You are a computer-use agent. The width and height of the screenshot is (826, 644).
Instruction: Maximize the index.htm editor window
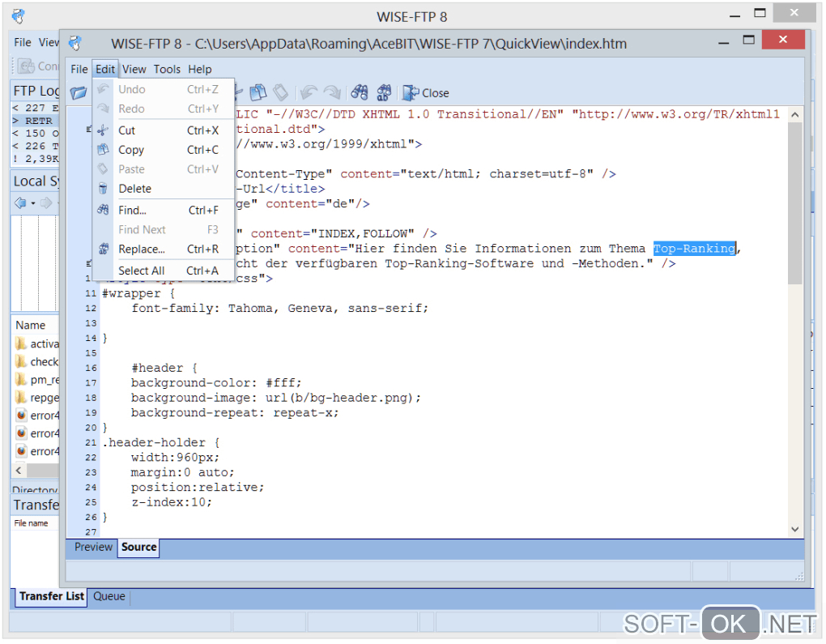[x=748, y=40]
